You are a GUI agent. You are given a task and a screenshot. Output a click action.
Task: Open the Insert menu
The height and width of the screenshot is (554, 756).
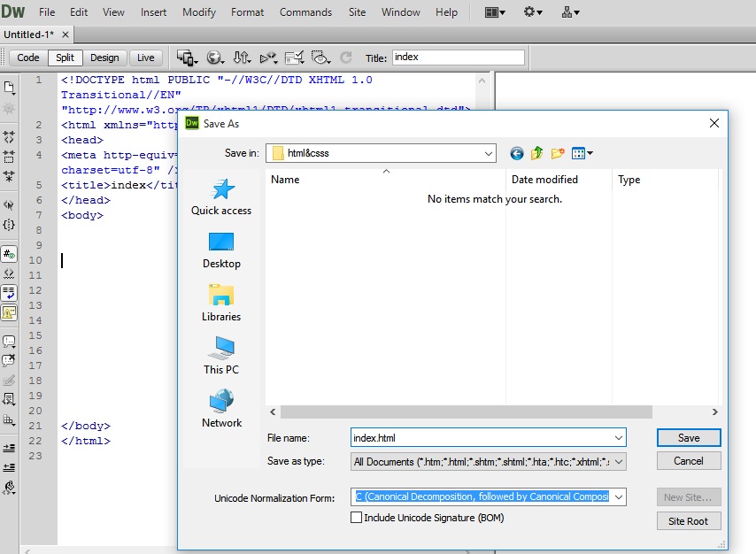[x=153, y=12]
